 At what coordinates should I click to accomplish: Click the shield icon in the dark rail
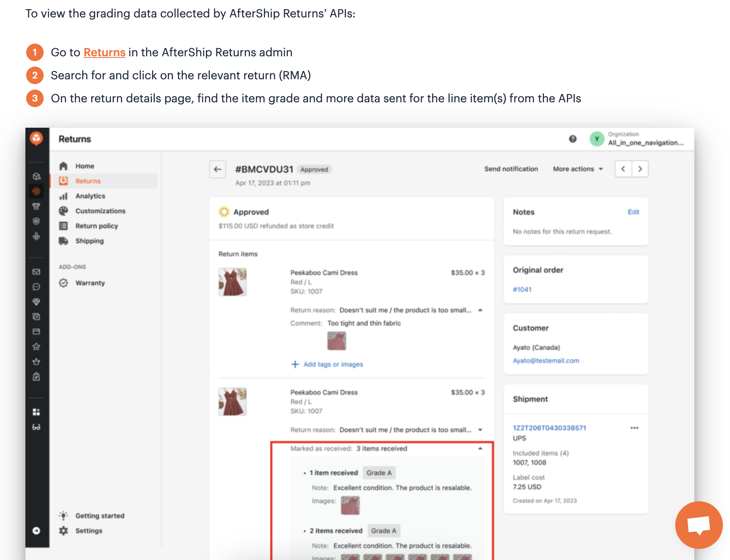36,221
